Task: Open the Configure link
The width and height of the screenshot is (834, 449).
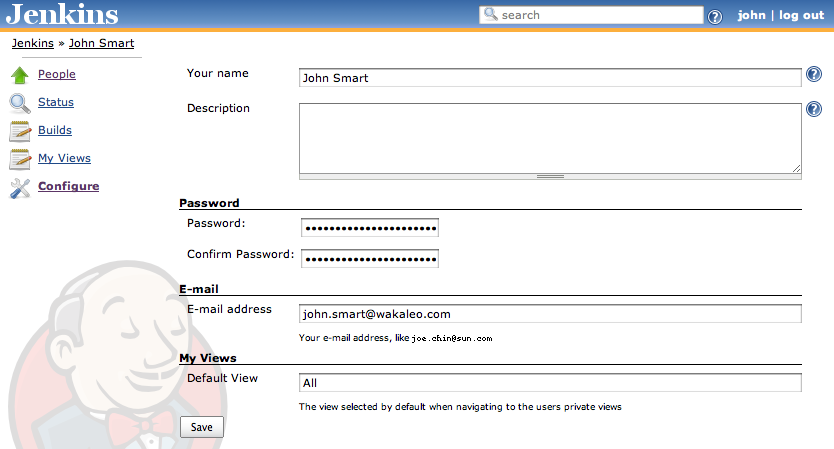Action: click(69, 186)
